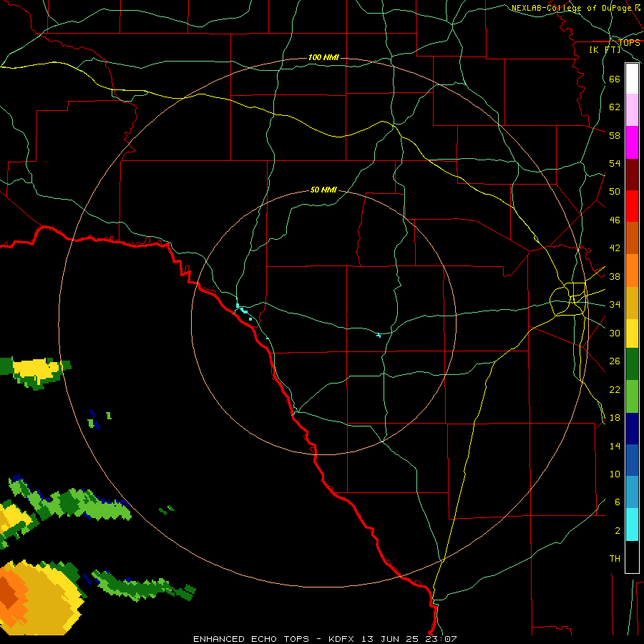Click the "6" legend label
The width and height of the screenshot is (644, 644).
pos(618,502)
